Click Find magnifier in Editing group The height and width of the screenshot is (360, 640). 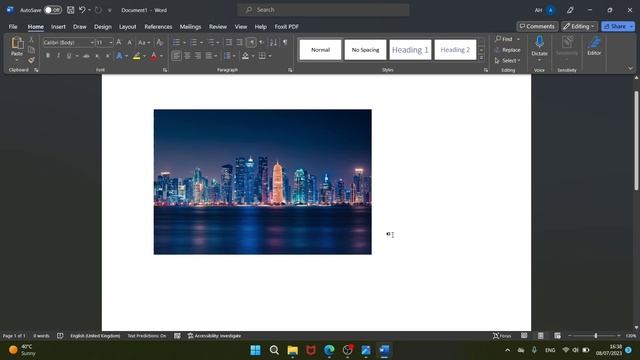503,39
